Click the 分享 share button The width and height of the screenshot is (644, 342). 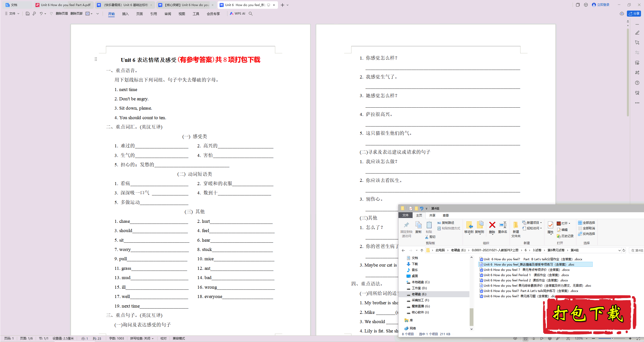(x=634, y=14)
